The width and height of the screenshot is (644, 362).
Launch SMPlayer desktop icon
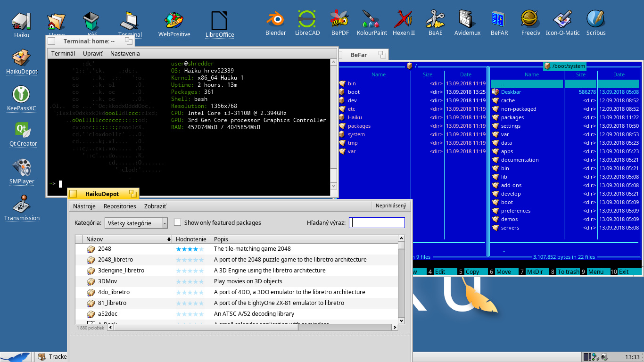pyautogui.click(x=22, y=168)
